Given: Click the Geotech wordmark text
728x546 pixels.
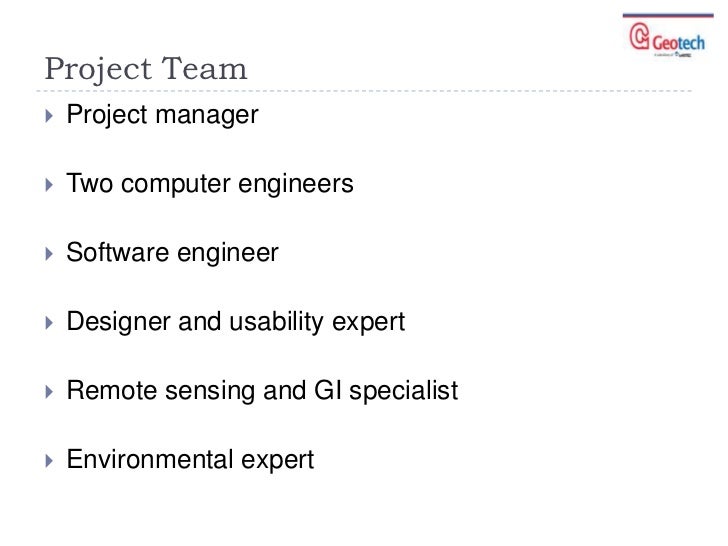Looking at the screenshot, I should (678, 43).
